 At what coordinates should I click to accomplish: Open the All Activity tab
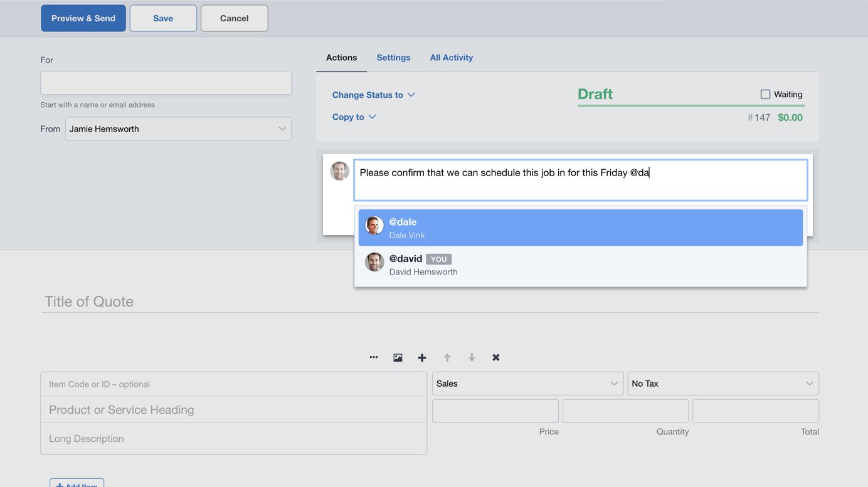coord(451,57)
